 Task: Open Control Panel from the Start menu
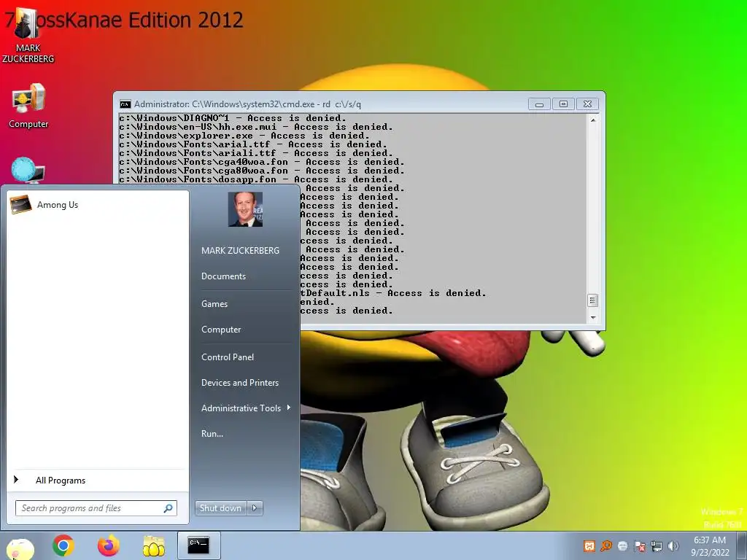point(228,357)
